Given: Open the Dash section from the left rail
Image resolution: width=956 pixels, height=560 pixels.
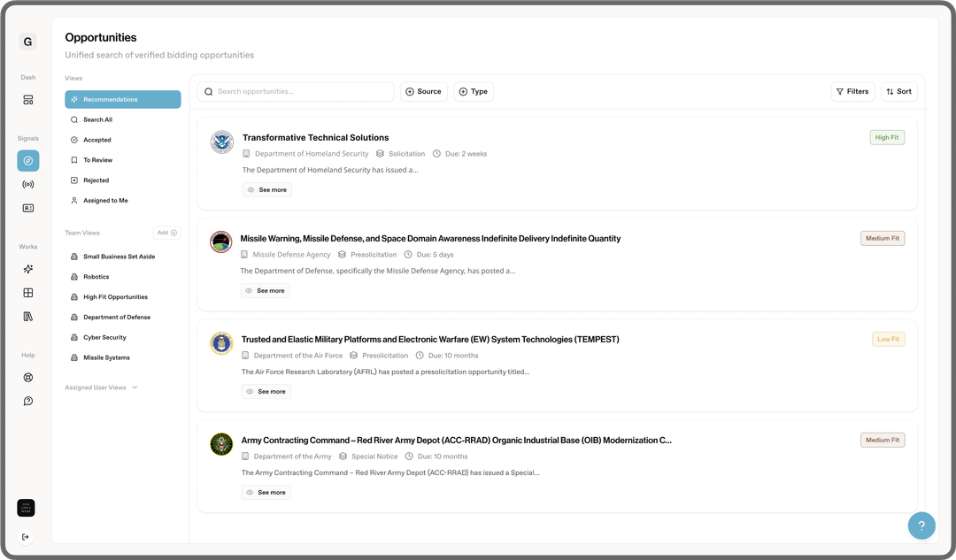Looking at the screenshot, I should click(27, 100).
